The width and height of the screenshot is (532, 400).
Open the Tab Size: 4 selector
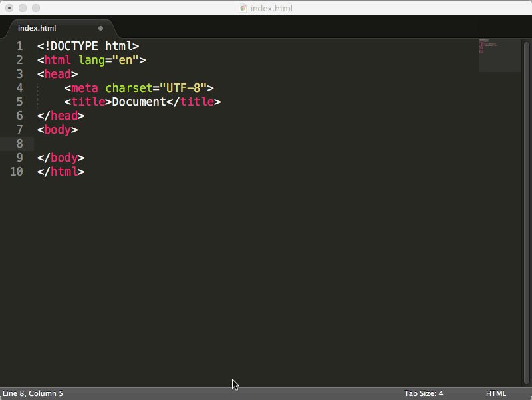point(423,393)
